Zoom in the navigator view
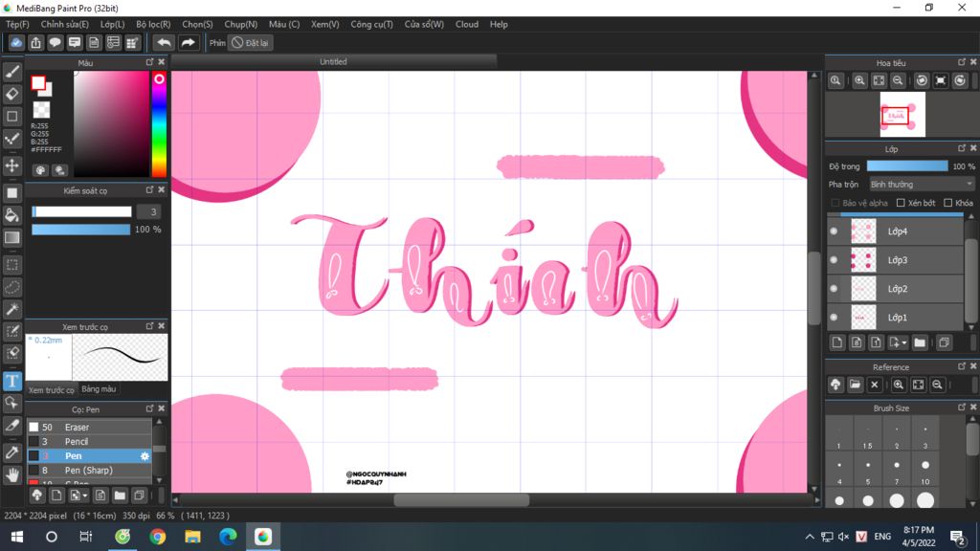980x551 pixels. [x=860, y=80]
